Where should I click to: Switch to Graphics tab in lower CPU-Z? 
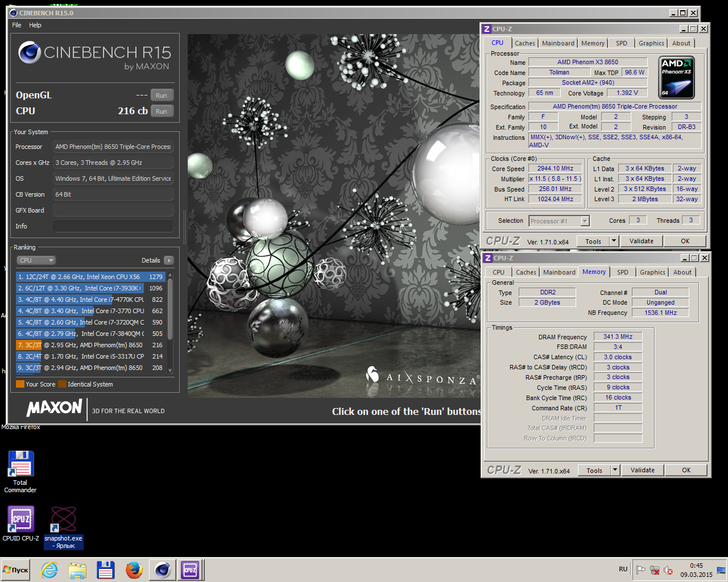click(652, 273)
